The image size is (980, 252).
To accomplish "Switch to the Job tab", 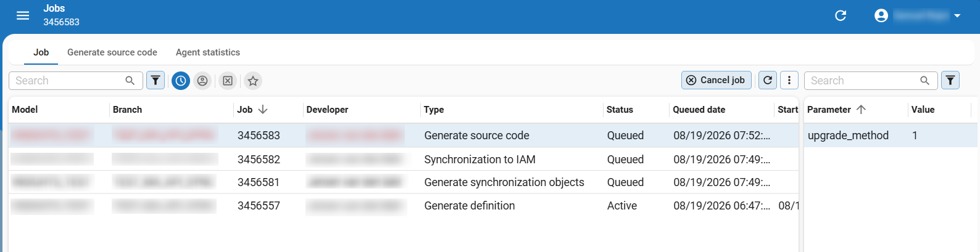I will coord(41,52).
